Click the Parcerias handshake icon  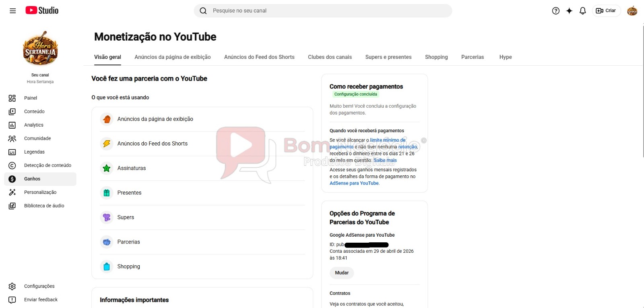click(x=107, y=242)
